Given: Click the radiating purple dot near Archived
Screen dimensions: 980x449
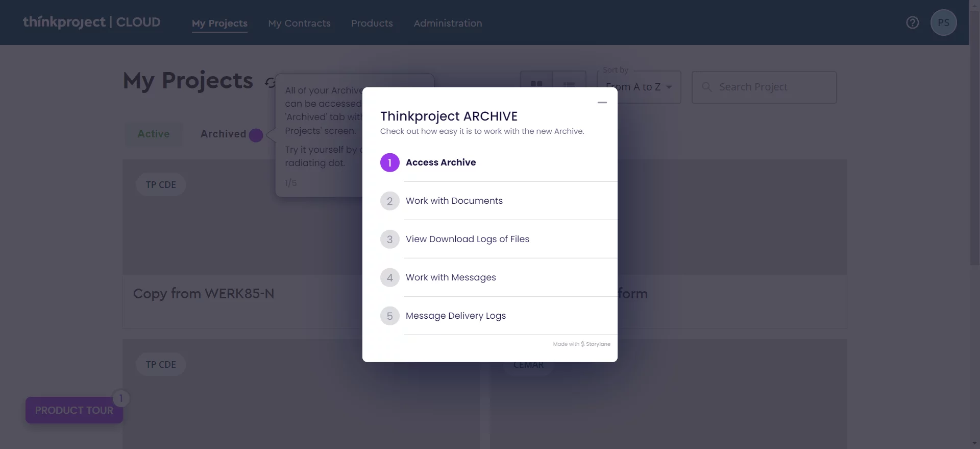Looking at the screenshot, I should click(x=256, y=135).
